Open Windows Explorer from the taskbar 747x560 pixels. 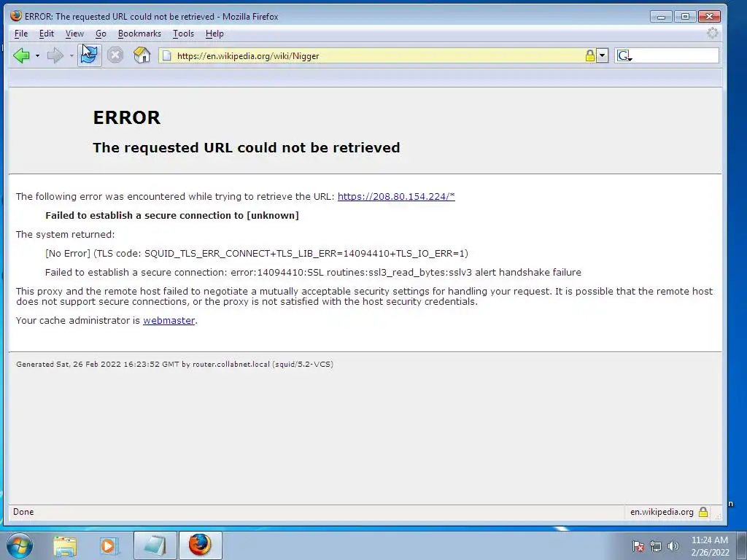coord(65,545)
